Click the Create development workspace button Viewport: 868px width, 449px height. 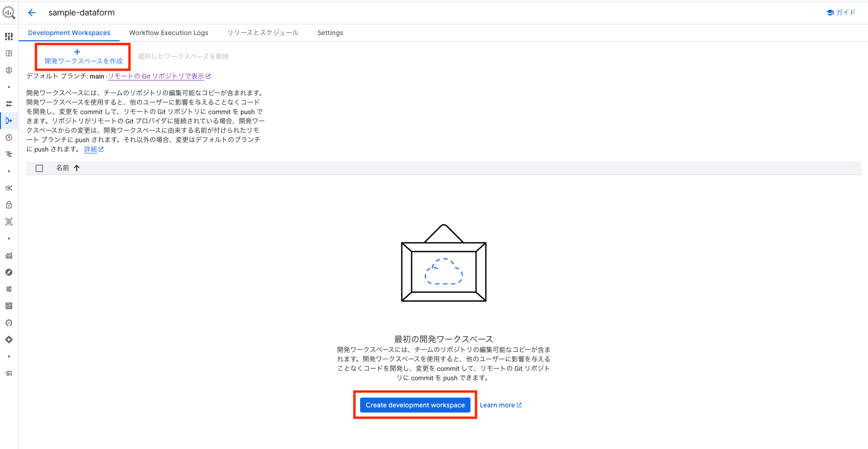415,405
